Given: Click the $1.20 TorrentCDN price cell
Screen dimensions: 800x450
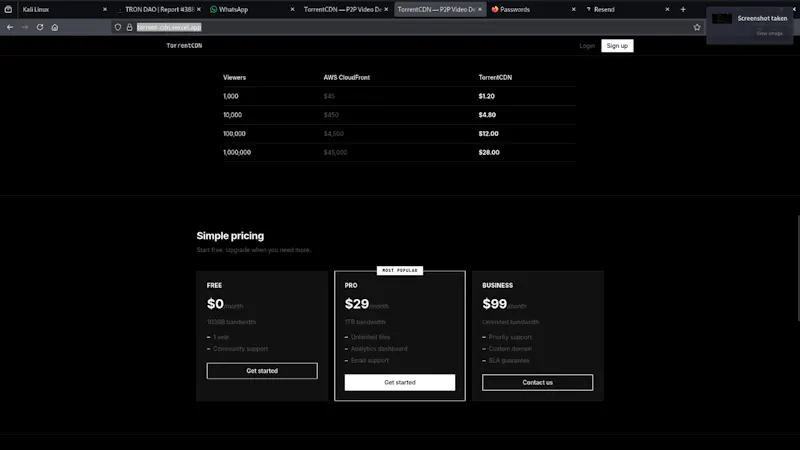Looking at the screenshot, I should click(x=486, y=96).
